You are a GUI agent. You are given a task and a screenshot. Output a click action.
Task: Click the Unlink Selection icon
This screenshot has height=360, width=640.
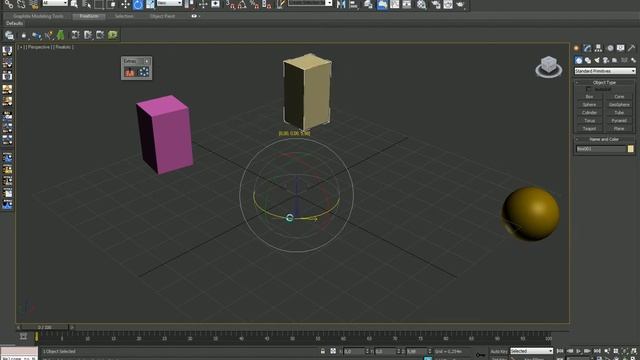coord(21,4)
